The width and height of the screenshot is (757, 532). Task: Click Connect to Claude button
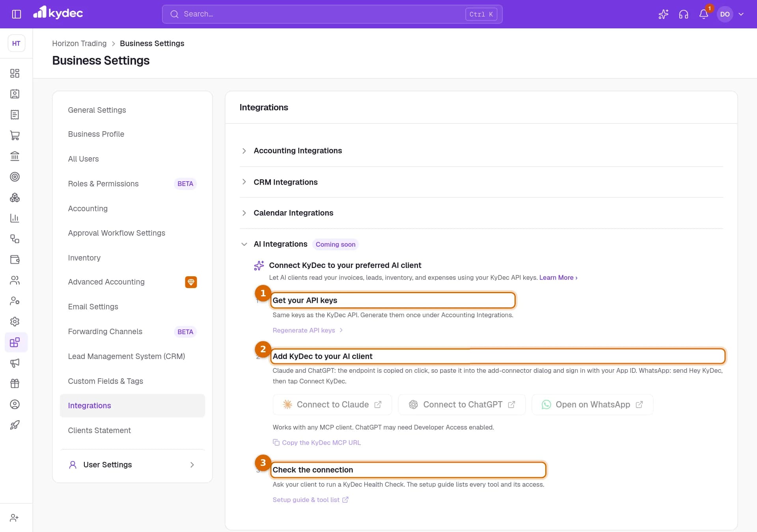[x=332, y=405]
